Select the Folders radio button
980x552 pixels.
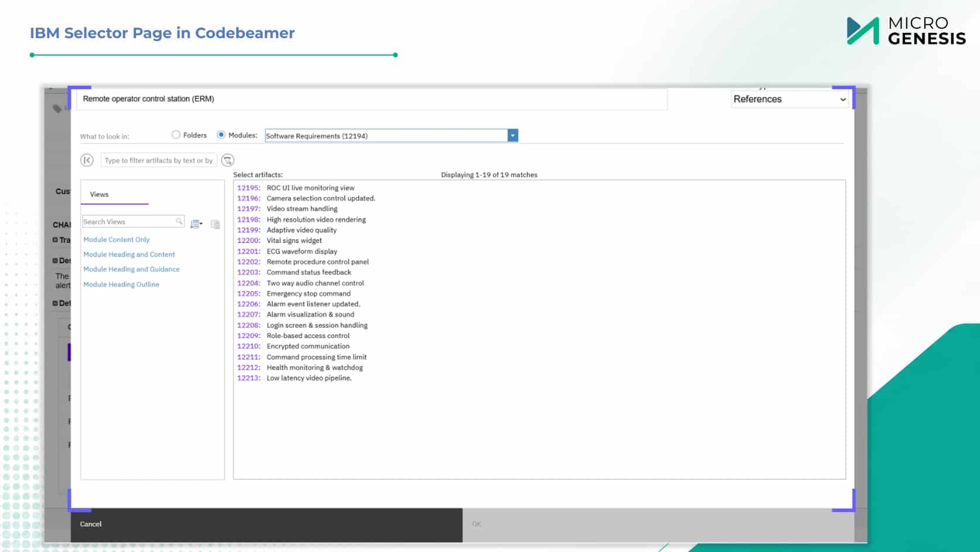click(176, 135)
